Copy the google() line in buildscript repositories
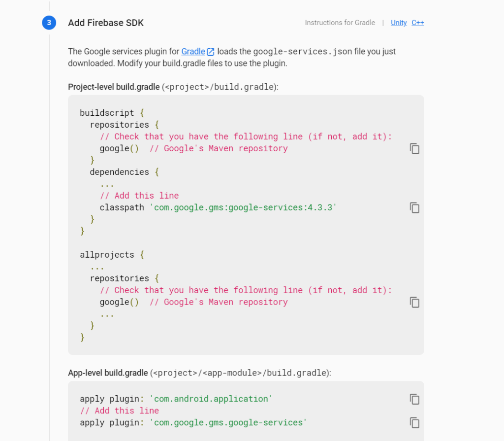 (414, 149)
